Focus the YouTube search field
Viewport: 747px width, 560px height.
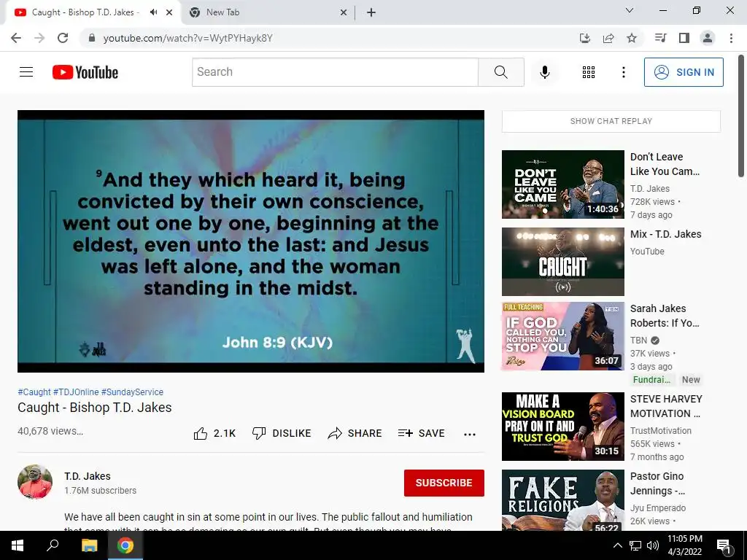point(335,72)
